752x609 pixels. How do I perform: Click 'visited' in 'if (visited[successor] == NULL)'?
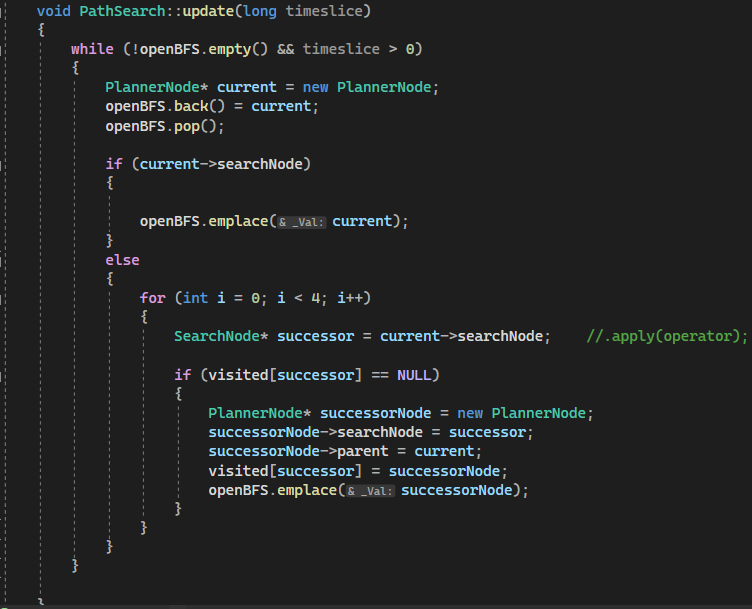(238, 375)
